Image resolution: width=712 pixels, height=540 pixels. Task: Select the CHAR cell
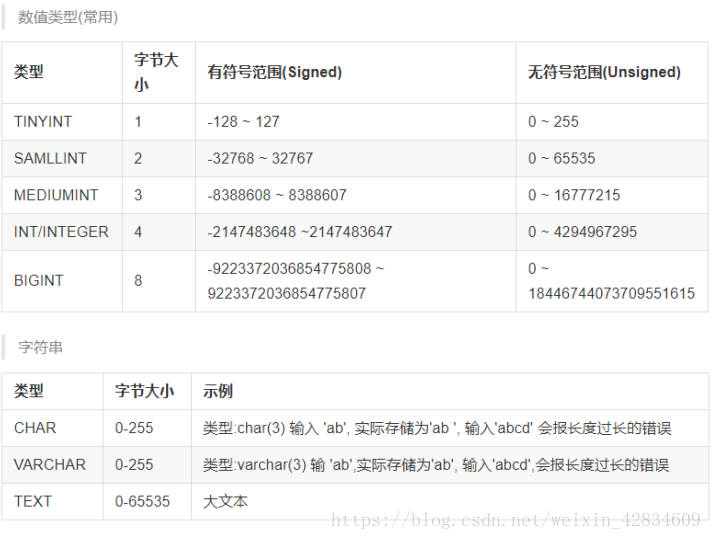(53, 428)
